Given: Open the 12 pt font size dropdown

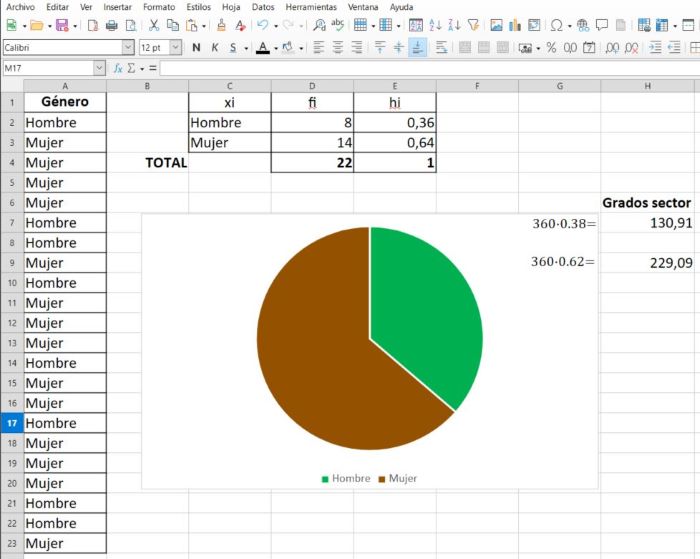Looking at the screenshot, I should (x=176, y=47).
